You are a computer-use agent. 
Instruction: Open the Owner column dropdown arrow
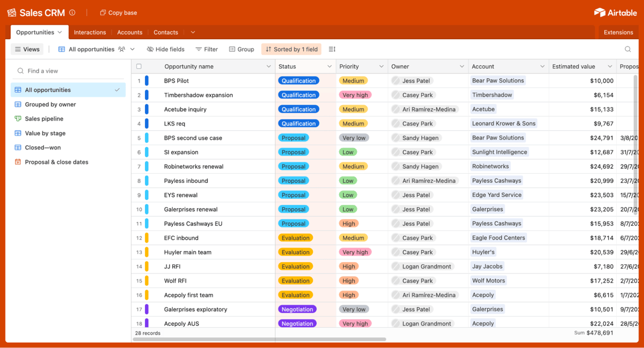coord(462,66)
